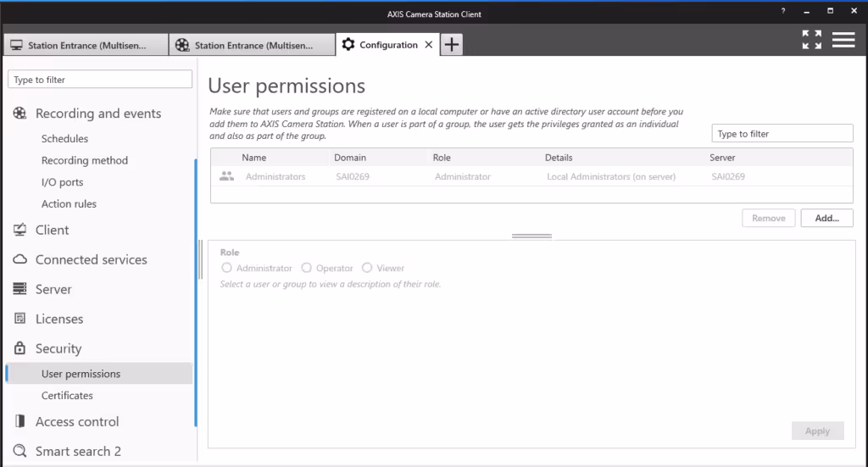The width and height of the screenshot is (868, 467).
Task: Collapse the Security section
Action: 58,348
